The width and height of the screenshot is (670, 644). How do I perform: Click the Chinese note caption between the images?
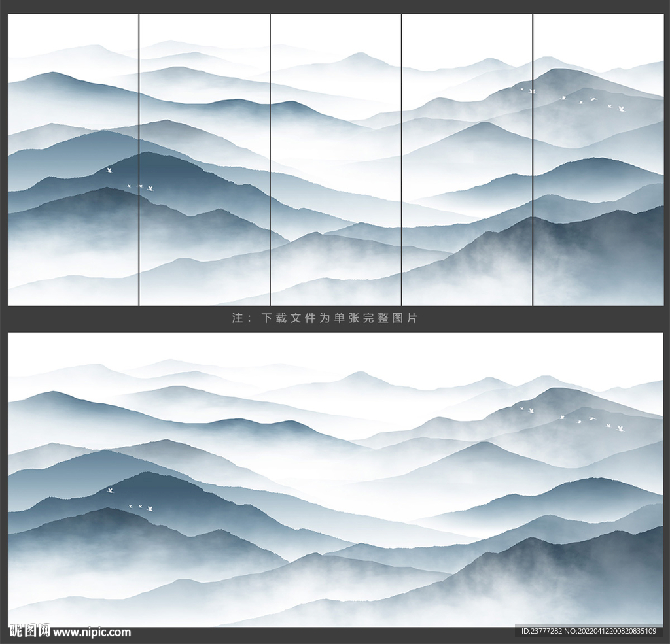pyautogui.click(x=325, y=318)
